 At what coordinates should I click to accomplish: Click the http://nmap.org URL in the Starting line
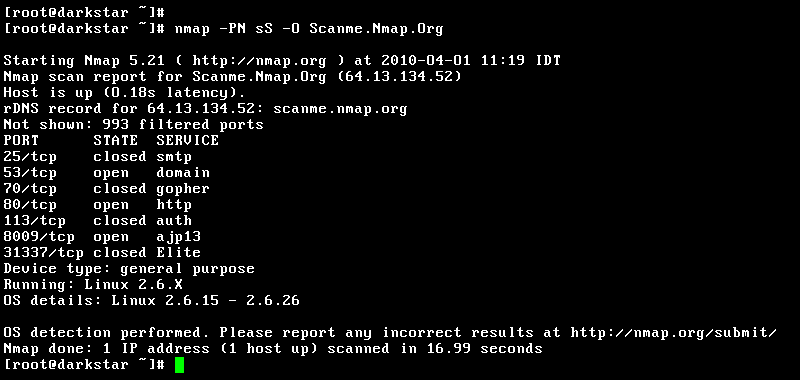tap(259, 62)
